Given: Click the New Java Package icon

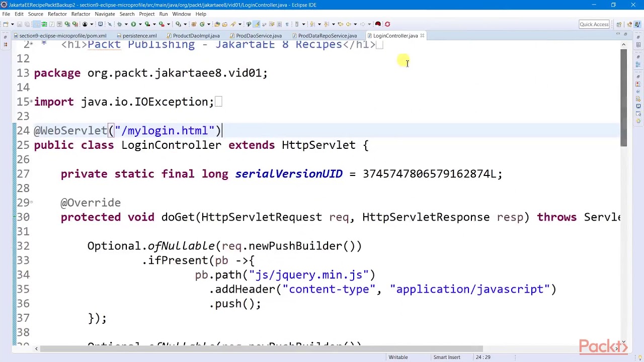Looking at the screenshot, I should click(194, 24).
